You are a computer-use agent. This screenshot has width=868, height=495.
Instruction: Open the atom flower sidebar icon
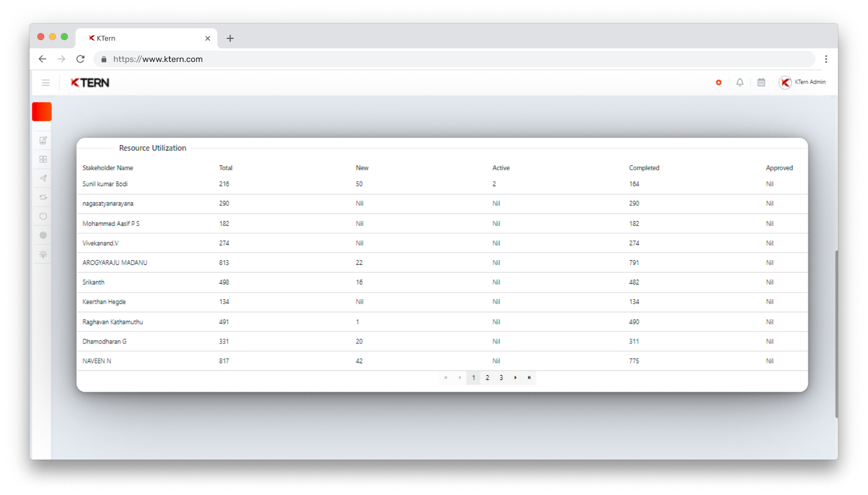tap(43, 235)
